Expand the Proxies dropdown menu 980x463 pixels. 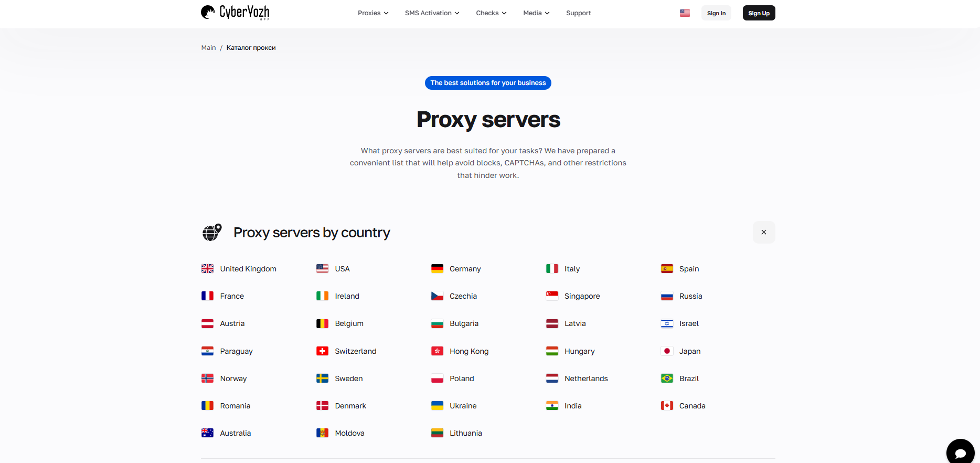pos(373,13)
